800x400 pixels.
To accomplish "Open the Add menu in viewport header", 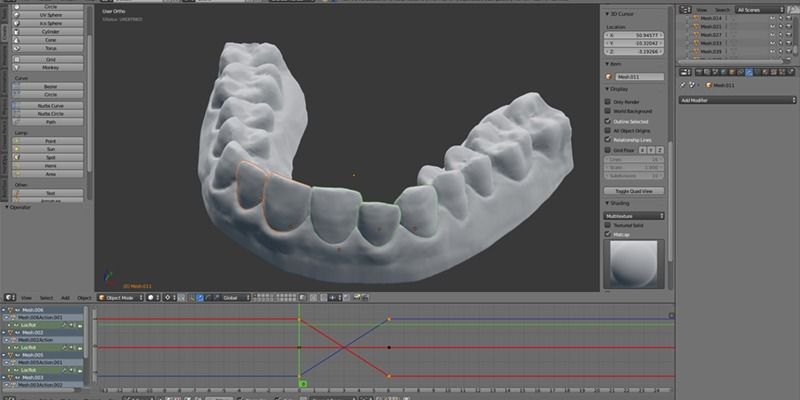I will (x=65, y=297).
